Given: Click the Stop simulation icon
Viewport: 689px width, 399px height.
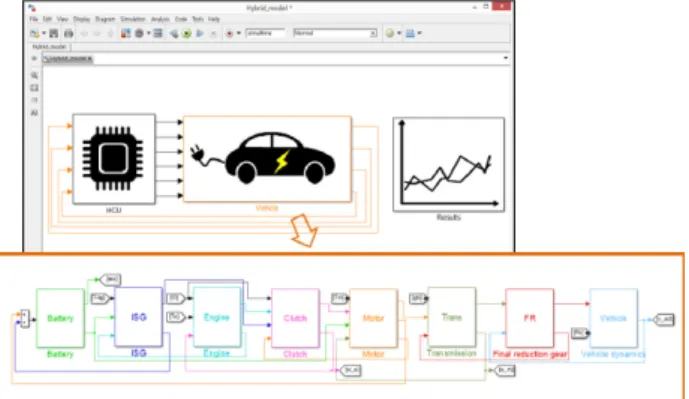Looking at the screenshot, I should [213, 33].
